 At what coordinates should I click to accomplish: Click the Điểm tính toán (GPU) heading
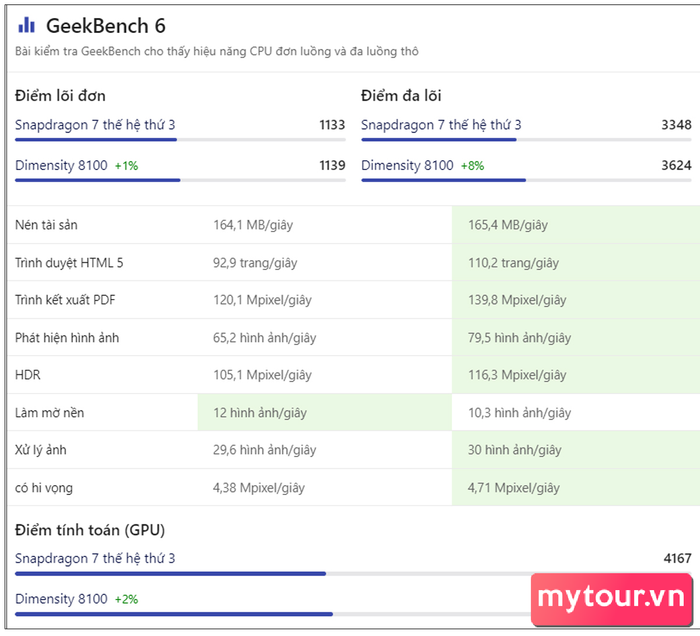(90, 530)
